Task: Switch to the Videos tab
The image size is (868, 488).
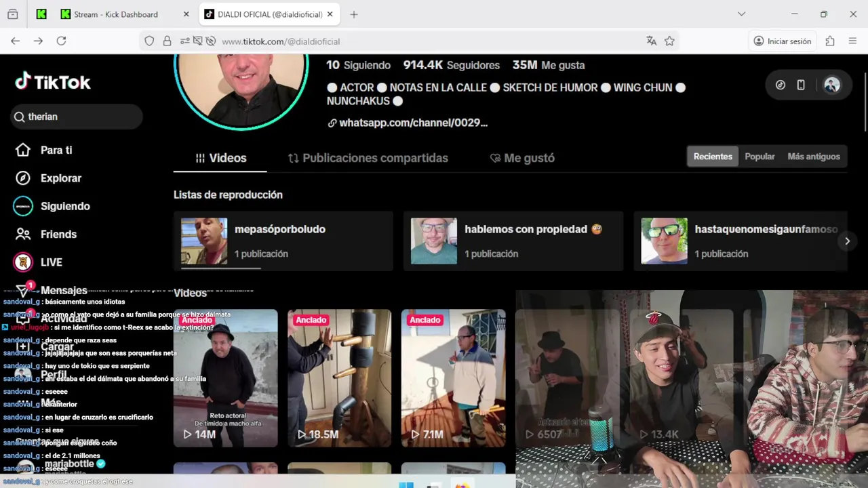Action: tap(220, 158)
